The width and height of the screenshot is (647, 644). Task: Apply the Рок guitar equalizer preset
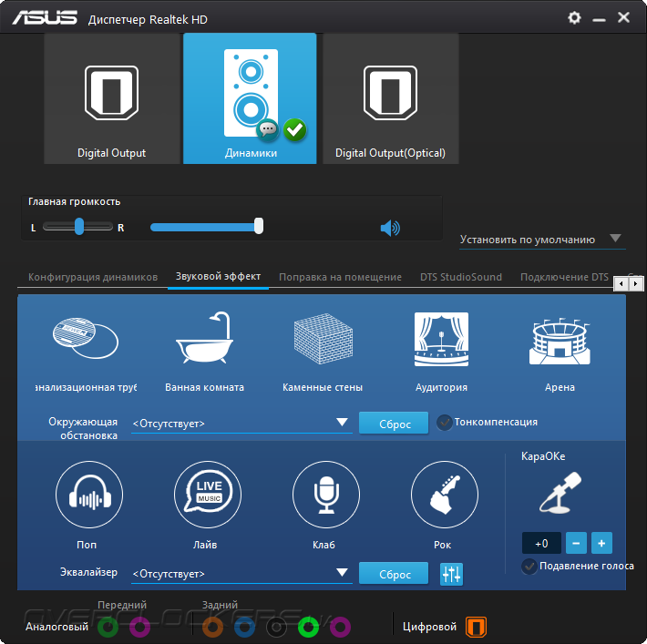coord(445,495)
